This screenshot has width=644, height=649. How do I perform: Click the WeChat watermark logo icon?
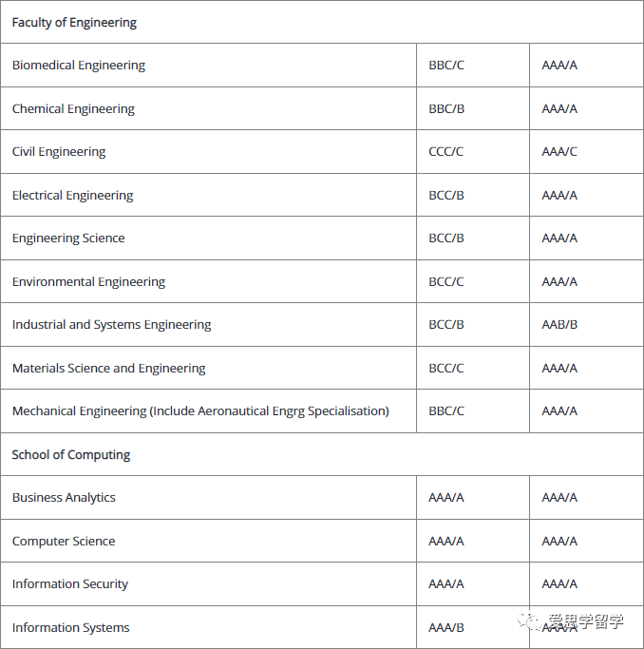click(529, 620)
